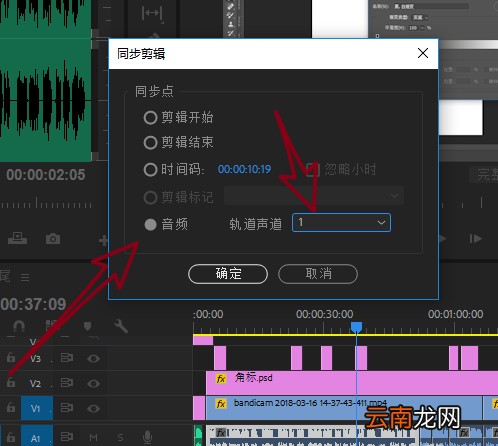
Task: Select the 剪辑标记 radio button
Action: (150, 197)
